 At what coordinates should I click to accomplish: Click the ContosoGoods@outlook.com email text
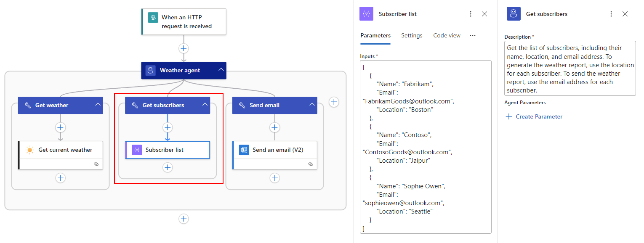407,152
